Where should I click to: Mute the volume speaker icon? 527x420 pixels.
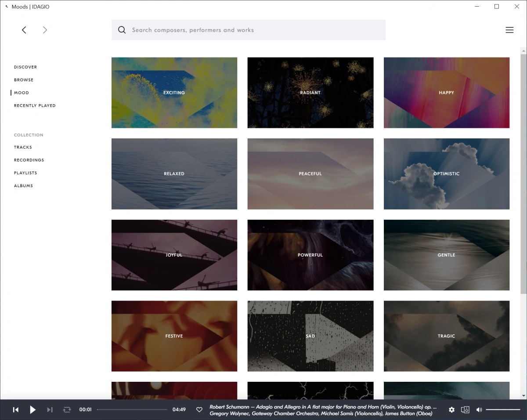[479, 409]
